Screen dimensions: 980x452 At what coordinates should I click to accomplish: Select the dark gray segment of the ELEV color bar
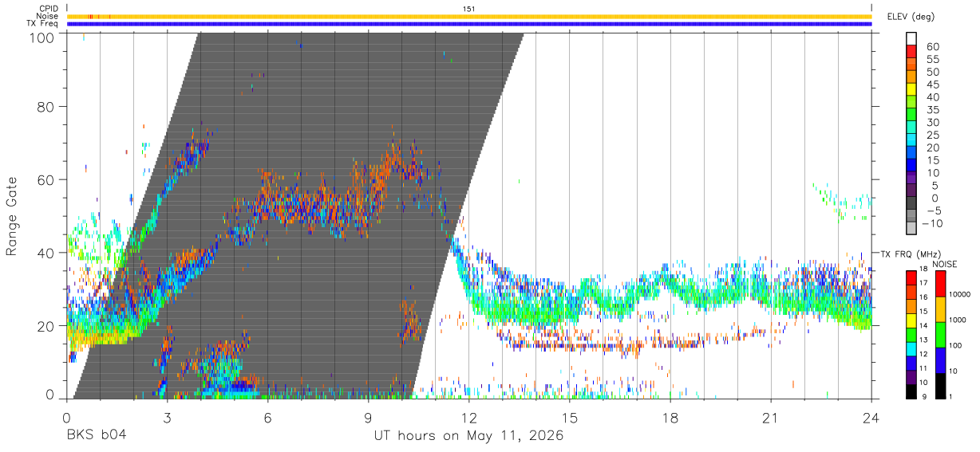[911, 203]
